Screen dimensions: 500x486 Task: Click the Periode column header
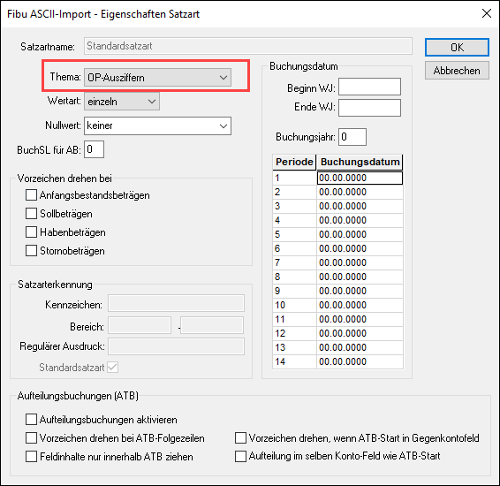(294, 162)
